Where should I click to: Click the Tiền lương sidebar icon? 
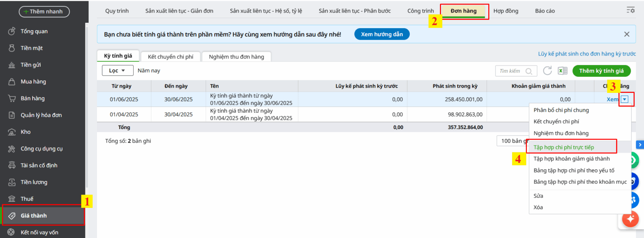pyautogui.click(x=12, y=182)
